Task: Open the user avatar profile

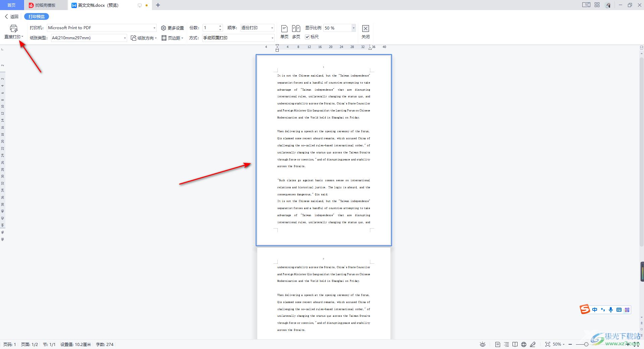Action: (608, 5)
